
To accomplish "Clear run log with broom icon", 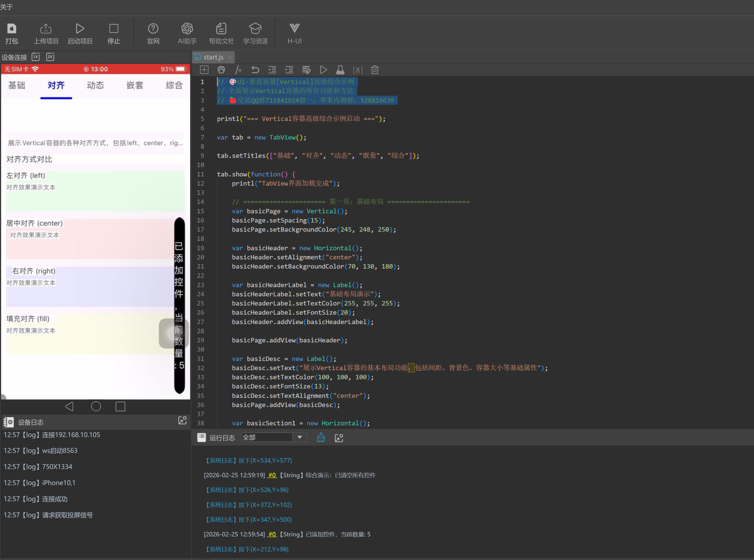I will (x=320, y=438).
